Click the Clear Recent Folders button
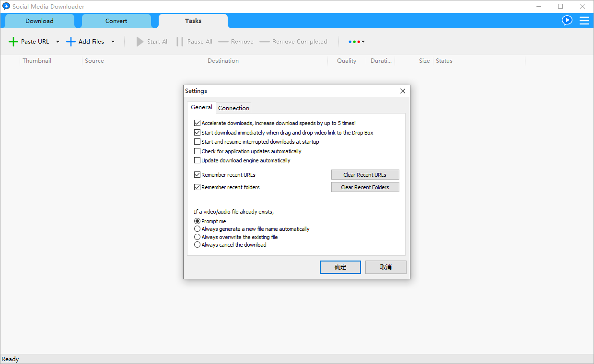The width and height of the screenshot is (594, 364). [x=365, y=187]
